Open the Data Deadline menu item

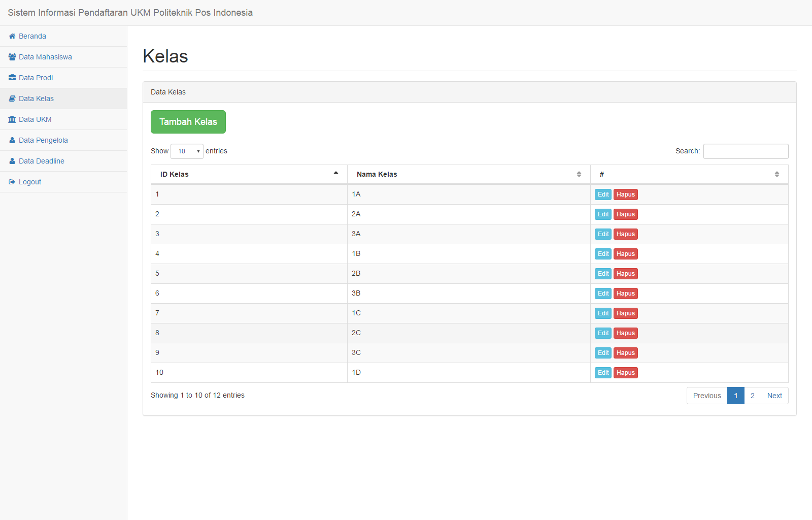point(42,161)
